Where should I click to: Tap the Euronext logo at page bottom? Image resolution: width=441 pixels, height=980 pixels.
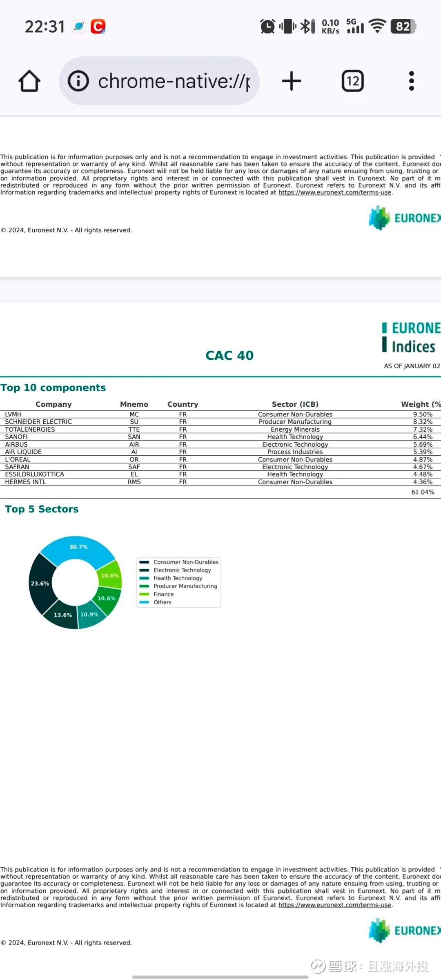tap(404, 930)
